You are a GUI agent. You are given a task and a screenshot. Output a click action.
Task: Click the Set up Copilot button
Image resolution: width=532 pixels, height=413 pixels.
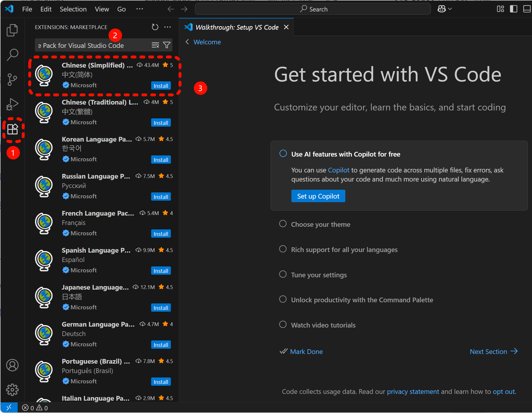[318, 196]
